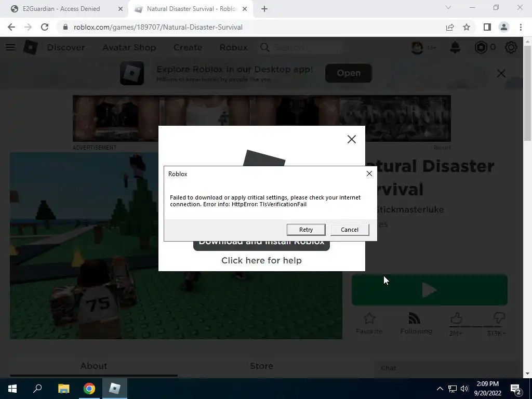
Task: Bookmark this page with the star
Action: pyautogui.click(x=467, y=27)
